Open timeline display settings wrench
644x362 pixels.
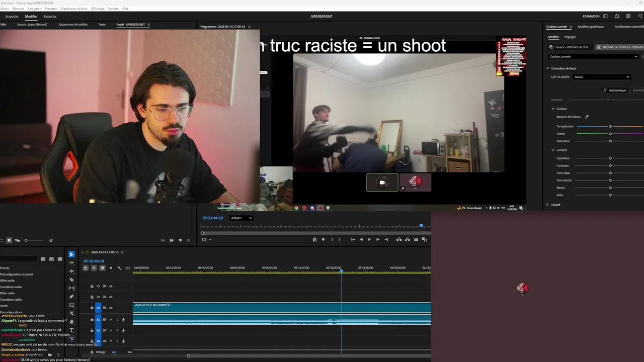[119, 268]
